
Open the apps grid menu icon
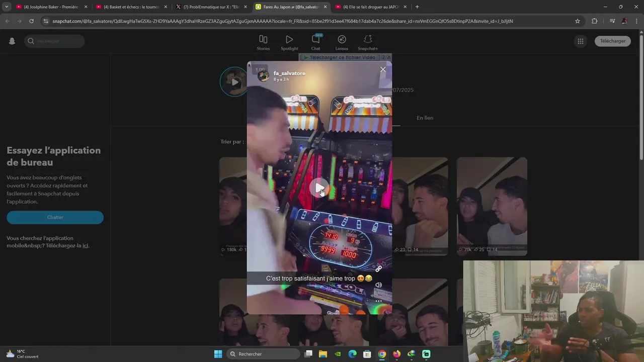click(581, 41)
